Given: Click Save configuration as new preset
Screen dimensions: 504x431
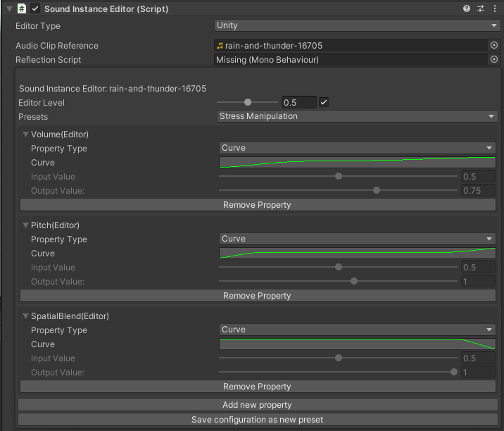Looking at the screenshot, I should 257,420.
